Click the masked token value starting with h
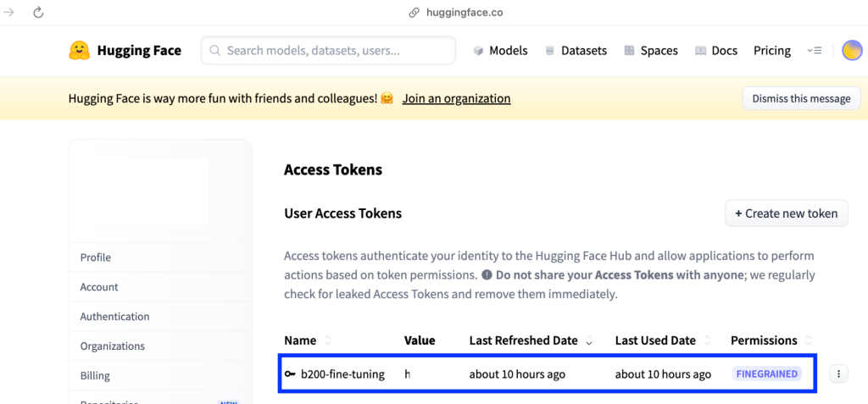The image size is (868, 404). click(408, 374)
